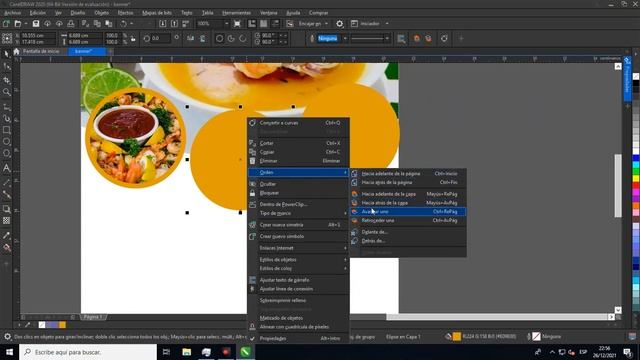Choose the Pie shape icon in property bar
The image size is (640, 360).
pyautogui.click(x=231, y=38)
